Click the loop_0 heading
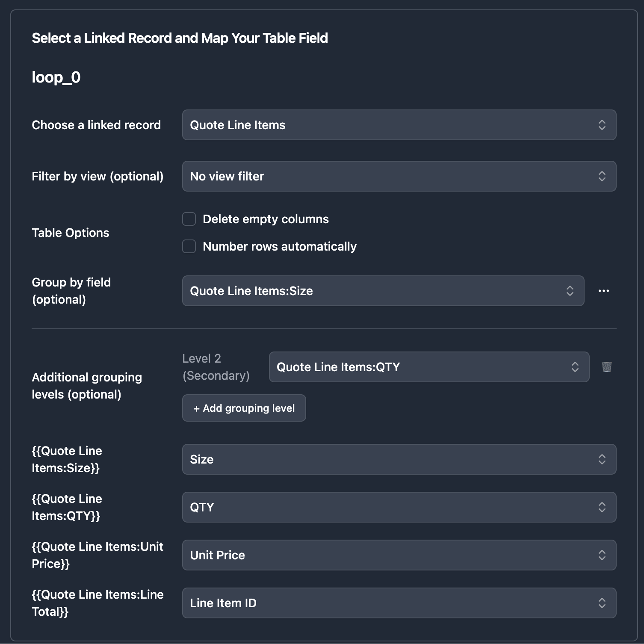This screenshot has width=644, height=644. pyautogui.click(x=56, y=77)
